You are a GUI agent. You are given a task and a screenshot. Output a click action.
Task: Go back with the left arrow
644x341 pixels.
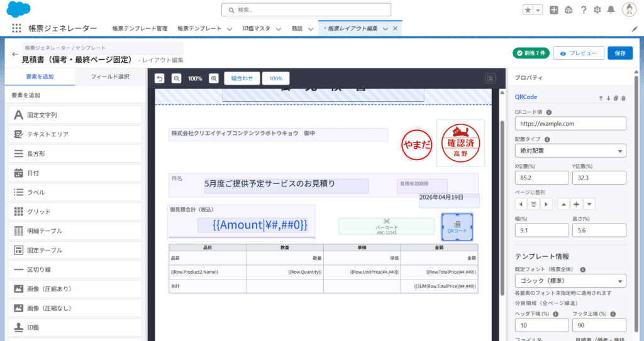[15, 54]
